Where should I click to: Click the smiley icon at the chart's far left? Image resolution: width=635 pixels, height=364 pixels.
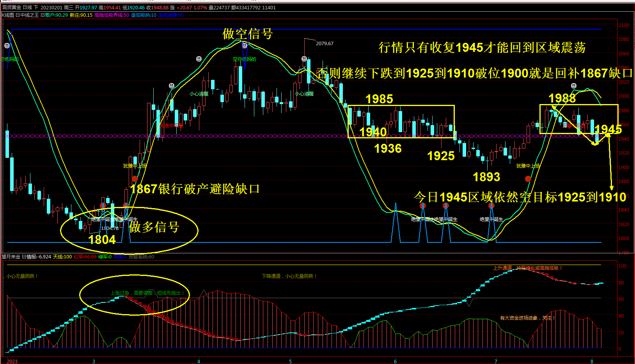pos(7,46)
